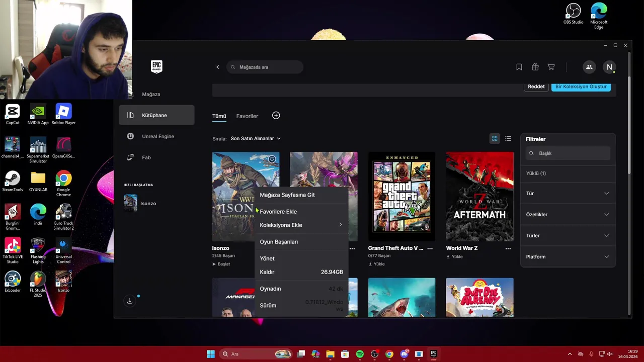
Task: Open downloads icon in Epic sidebar
Action: [130, 301]
